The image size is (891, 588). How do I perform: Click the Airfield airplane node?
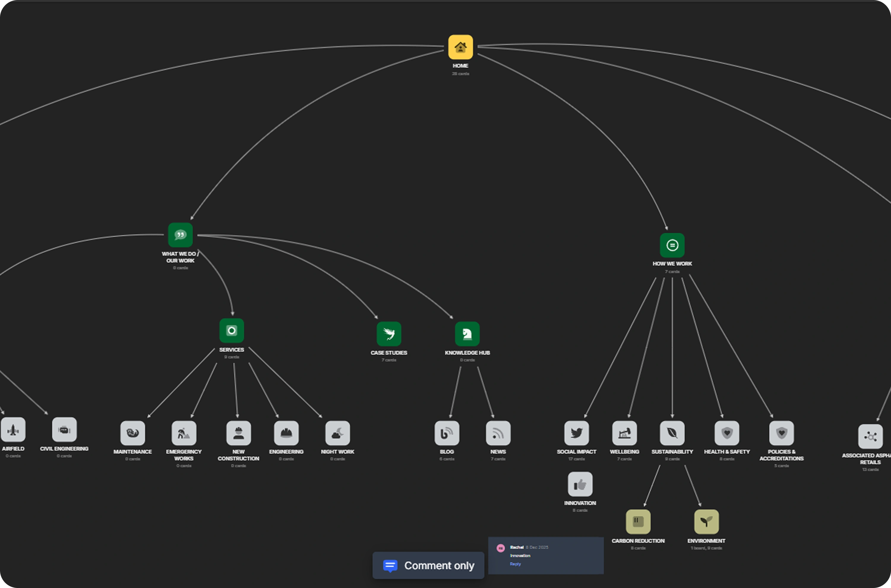(13, 430)
